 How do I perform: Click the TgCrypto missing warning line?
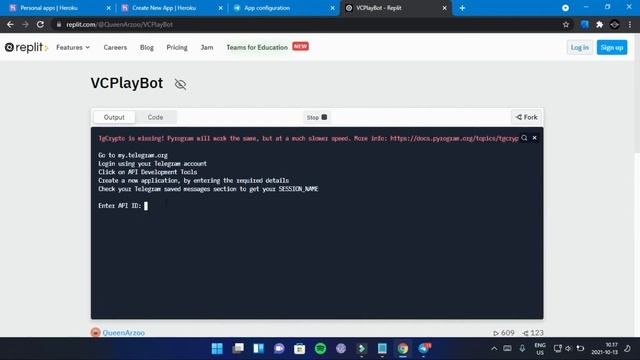[x=308, y=138]
